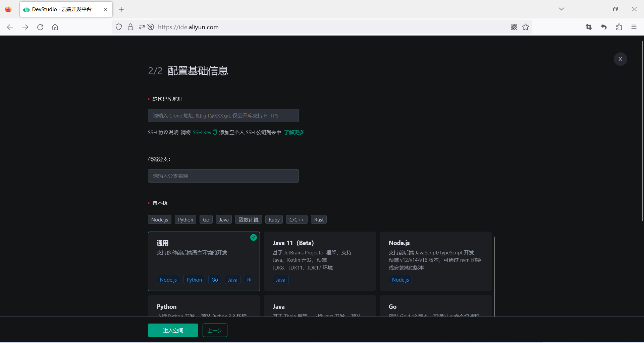
Task: Click the Node.js tag inside the Node.js card
Action: 400,280
